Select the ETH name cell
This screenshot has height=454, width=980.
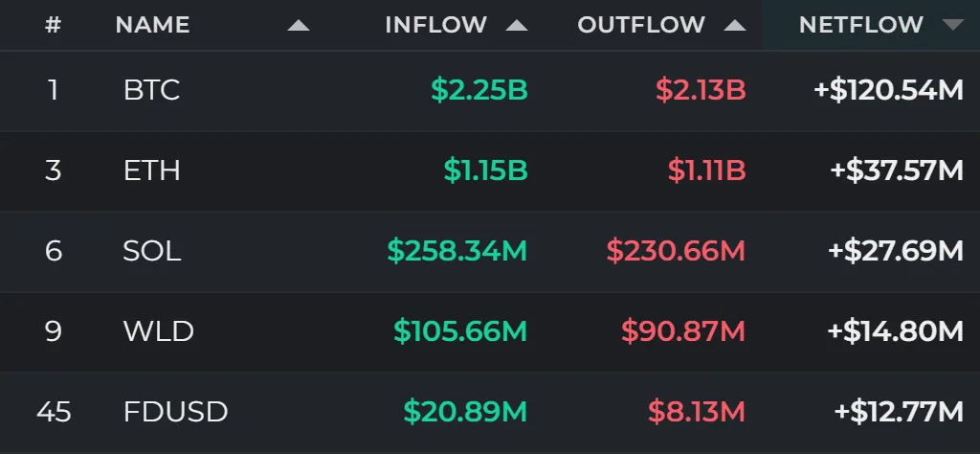[152, 170]
